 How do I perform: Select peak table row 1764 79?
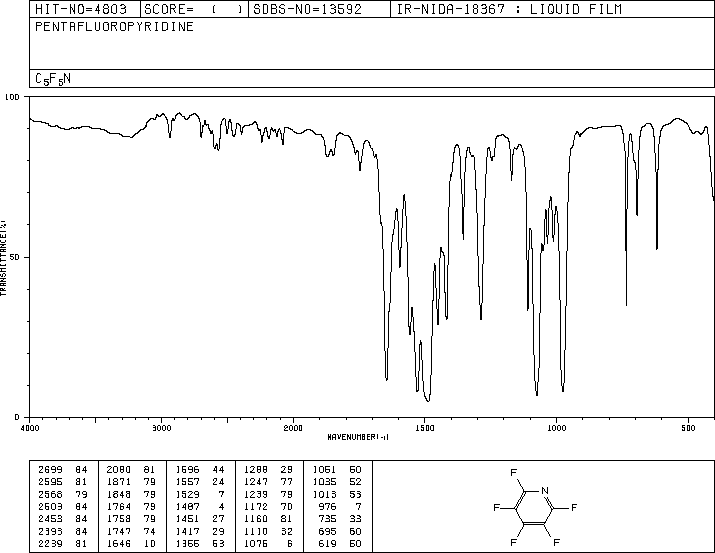131,506
